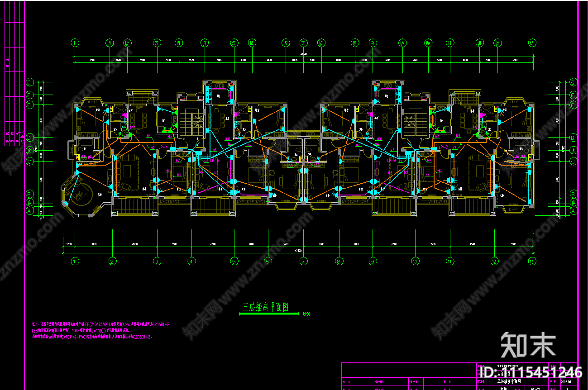The image size is (588, 390).
Task: Select the first magenta note line
Action: 101,324
